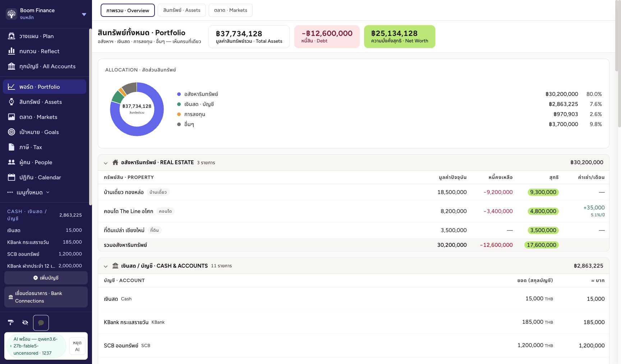Image resolution: width=621 pixels, height=364 pixels.
Task: Click the ฿25,134,128 Net Worth card
Action: 400,37
